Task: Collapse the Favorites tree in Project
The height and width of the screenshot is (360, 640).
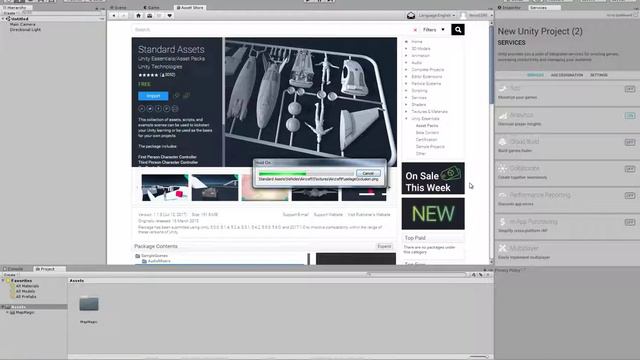Action: point(3,281)
